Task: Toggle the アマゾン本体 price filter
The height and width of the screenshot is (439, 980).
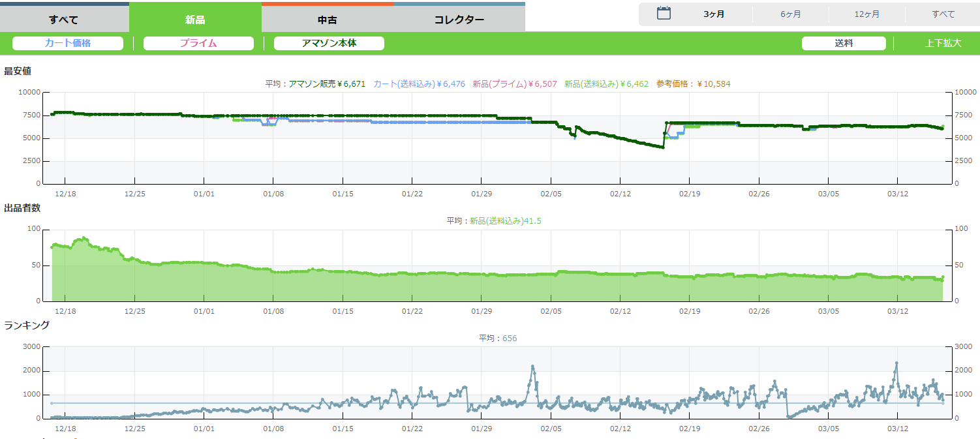Action: (x=329, y=43)
